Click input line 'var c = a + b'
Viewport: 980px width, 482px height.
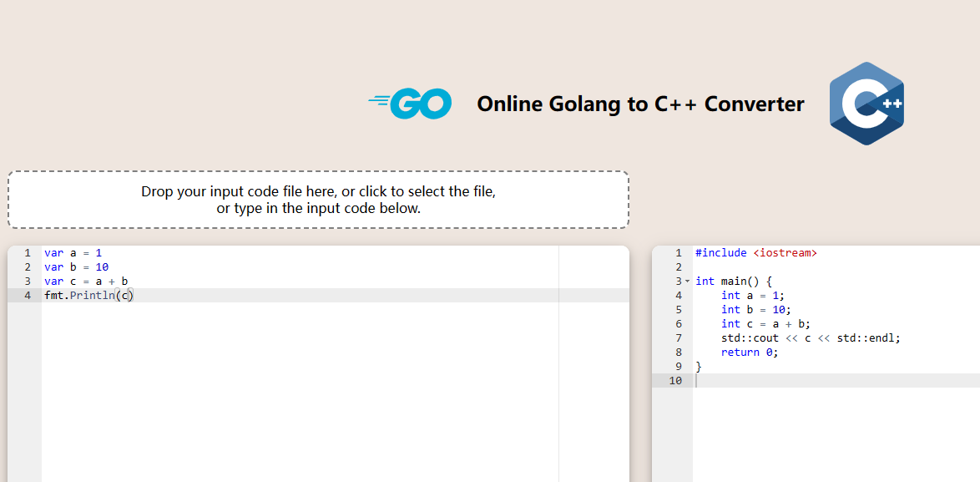(x=86, y=282)
